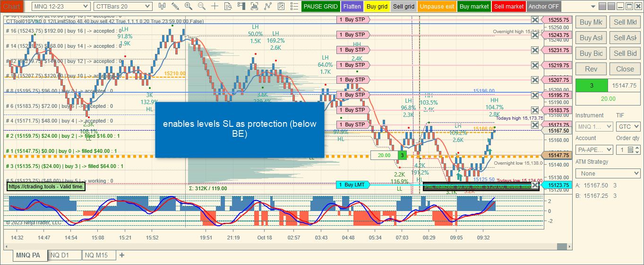Select the crosshair cursor icon

pyautogui.click(x=215, y=6)
